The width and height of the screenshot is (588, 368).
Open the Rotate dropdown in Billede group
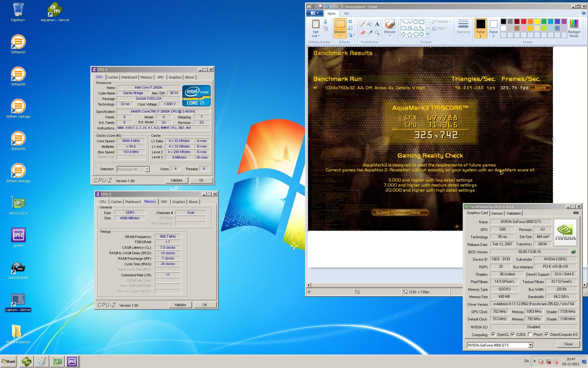tap(352, 35)
